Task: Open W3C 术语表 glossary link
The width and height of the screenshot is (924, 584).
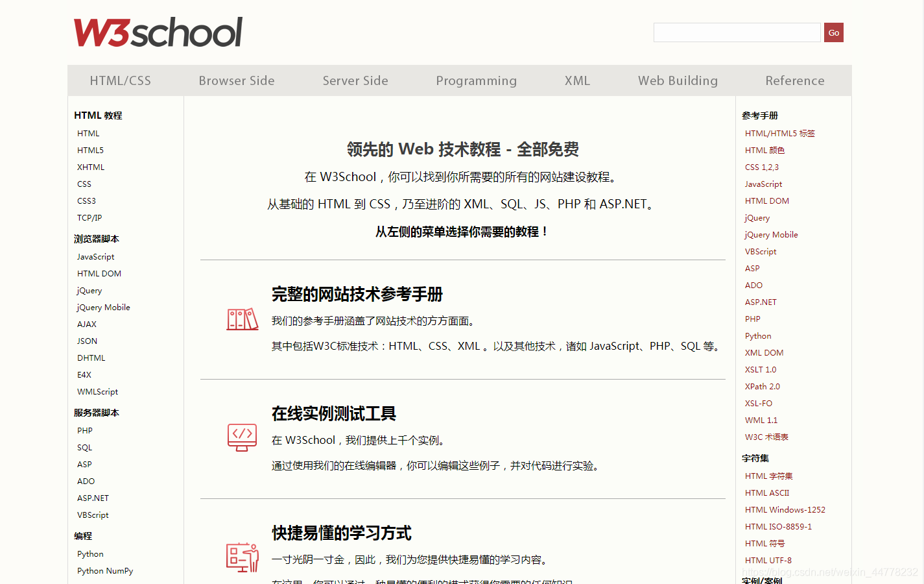Action: (766, 437)
